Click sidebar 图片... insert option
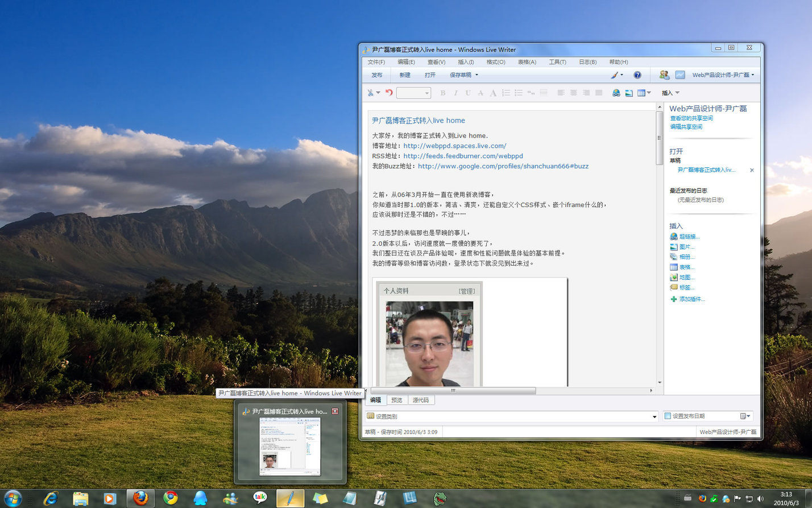Viewport: 812px width, 508px height. point(682,247)
